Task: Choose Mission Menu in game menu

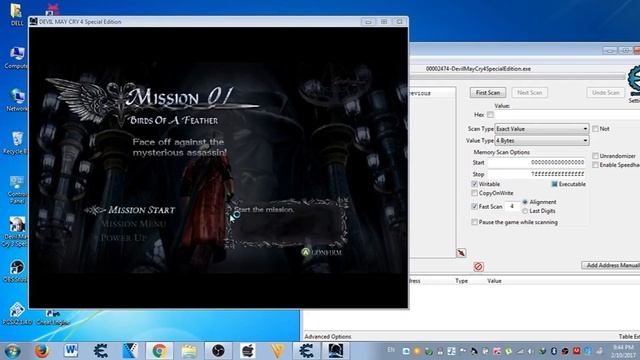Action: (x=133, y=224)
